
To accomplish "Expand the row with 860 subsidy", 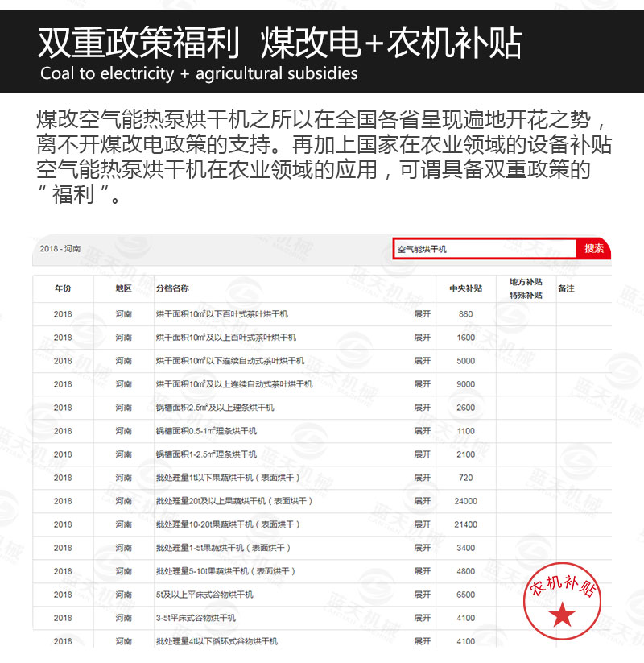I will (423, 314).
